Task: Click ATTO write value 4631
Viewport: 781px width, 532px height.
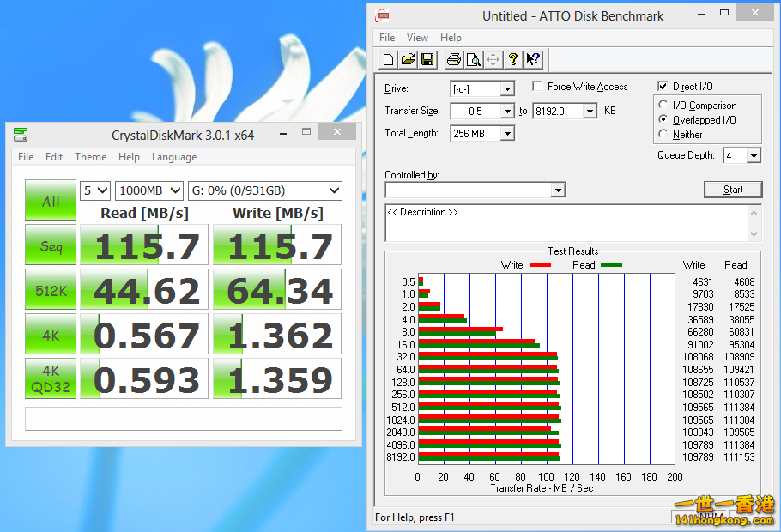Action: tap(703, 282)
